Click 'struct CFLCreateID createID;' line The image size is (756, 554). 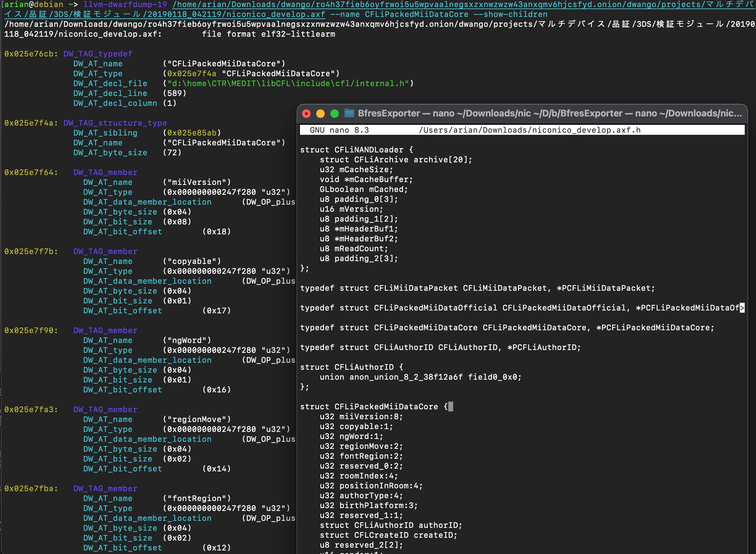(388, 535)
